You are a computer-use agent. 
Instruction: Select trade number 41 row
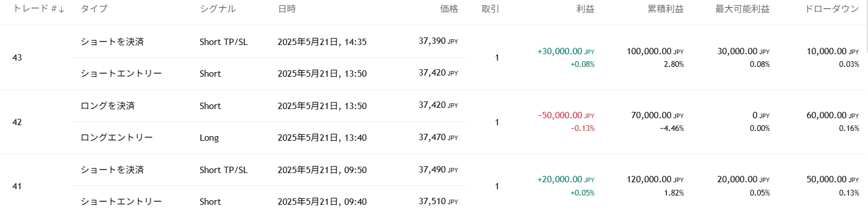click(x=434, y=186)
